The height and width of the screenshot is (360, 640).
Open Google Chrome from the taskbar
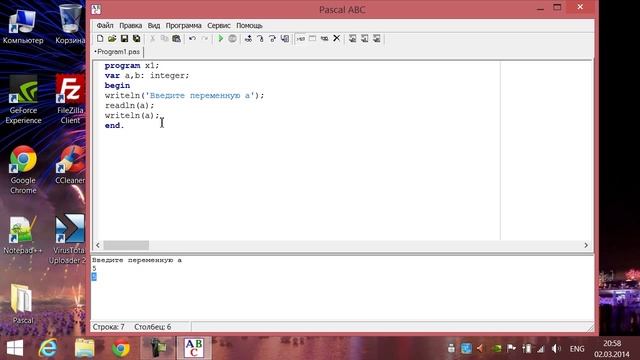tap(121, 348)
